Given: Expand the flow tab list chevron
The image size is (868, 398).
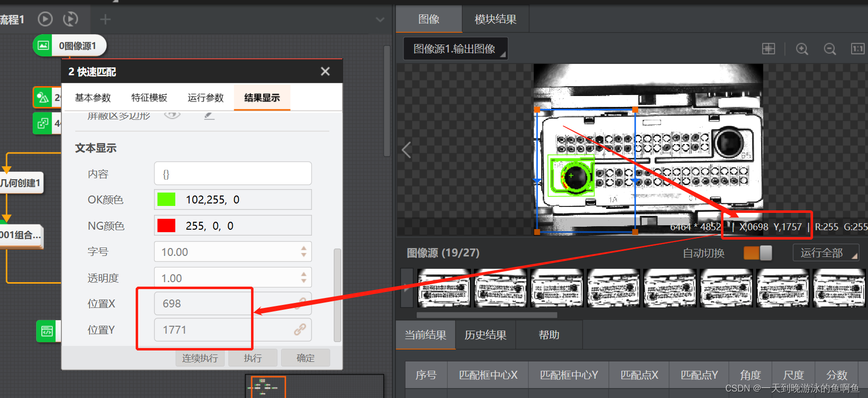Looking at the screenshot, I should click(x=380, y=20).
